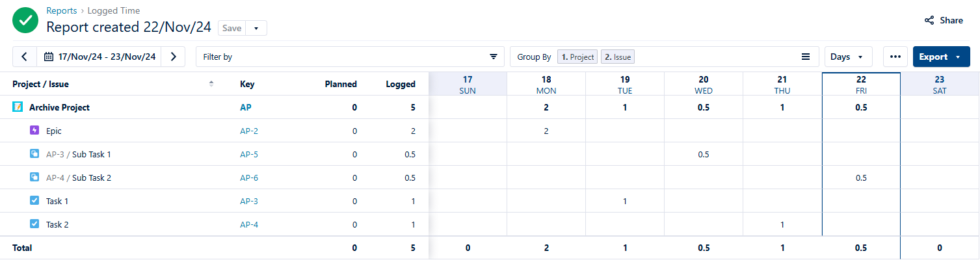Click the filter funnel icon

pyautogui.click(x=494, y=57)
